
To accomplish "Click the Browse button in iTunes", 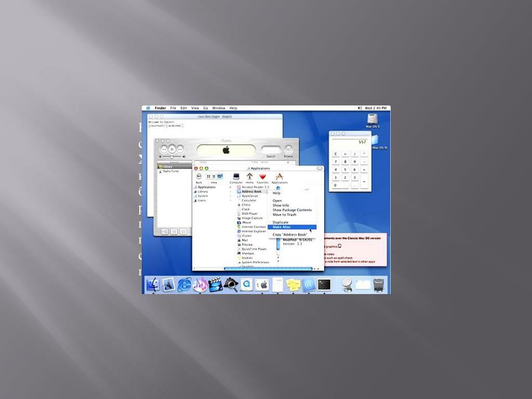I will coord(288,150).
